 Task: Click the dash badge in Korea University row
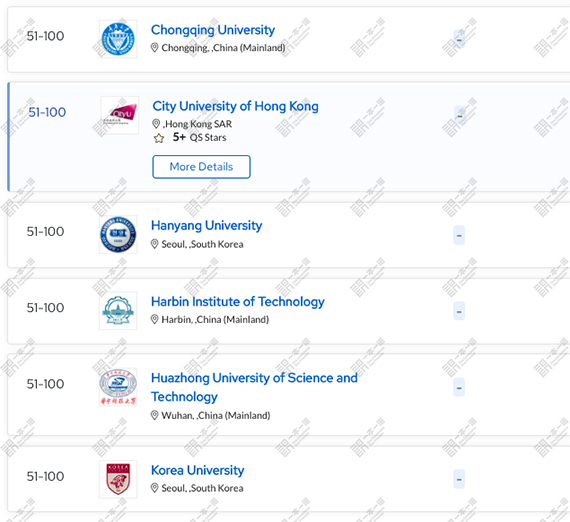(x=459, y=479)
